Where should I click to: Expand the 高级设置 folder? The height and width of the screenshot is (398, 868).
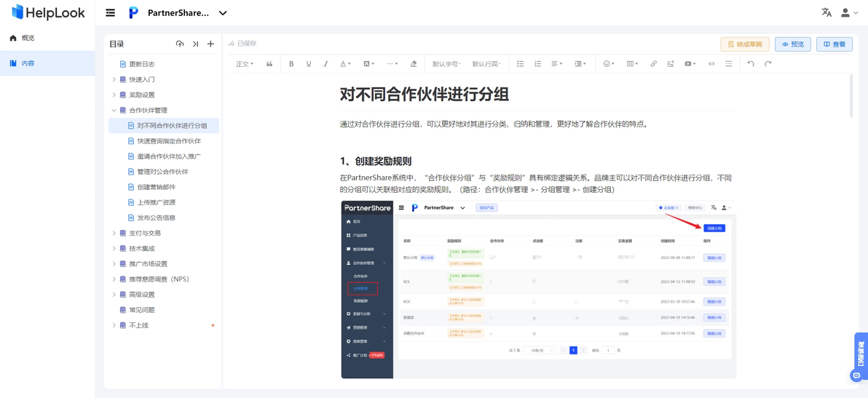[114, 295]
